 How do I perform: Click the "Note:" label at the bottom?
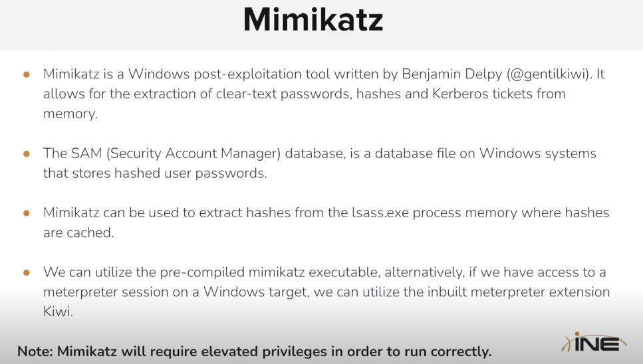coord(37,351)
